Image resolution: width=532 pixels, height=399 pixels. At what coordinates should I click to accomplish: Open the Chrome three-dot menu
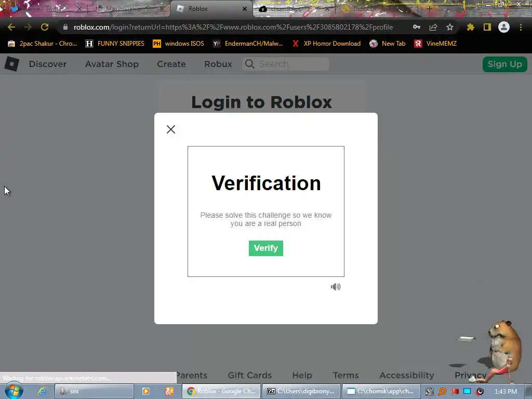[x=521, y=27]
